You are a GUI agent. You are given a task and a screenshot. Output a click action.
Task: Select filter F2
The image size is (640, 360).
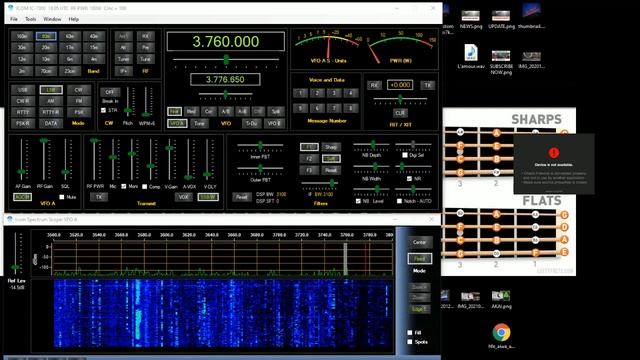pyautogui.click(x=309, y=158)
